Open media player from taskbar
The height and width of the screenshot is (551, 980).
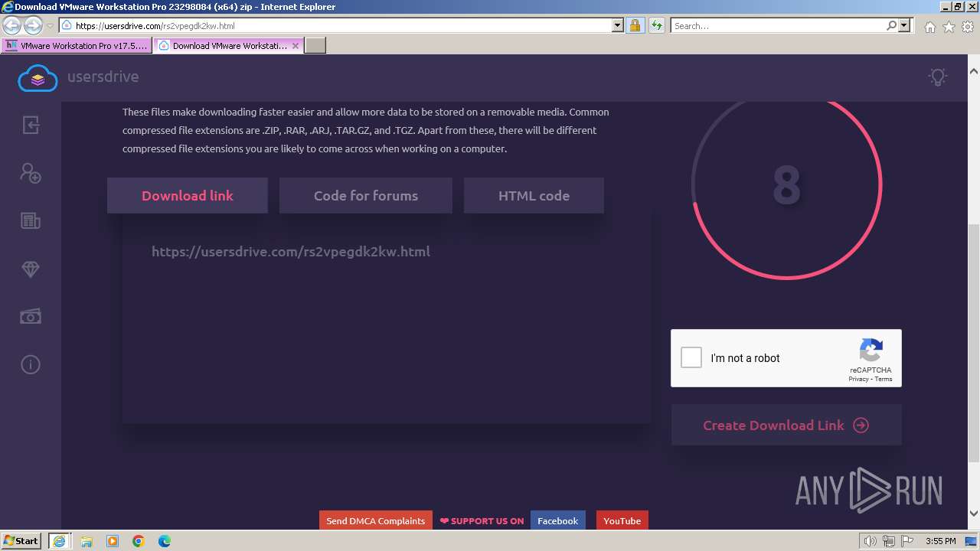click(113, 541)
